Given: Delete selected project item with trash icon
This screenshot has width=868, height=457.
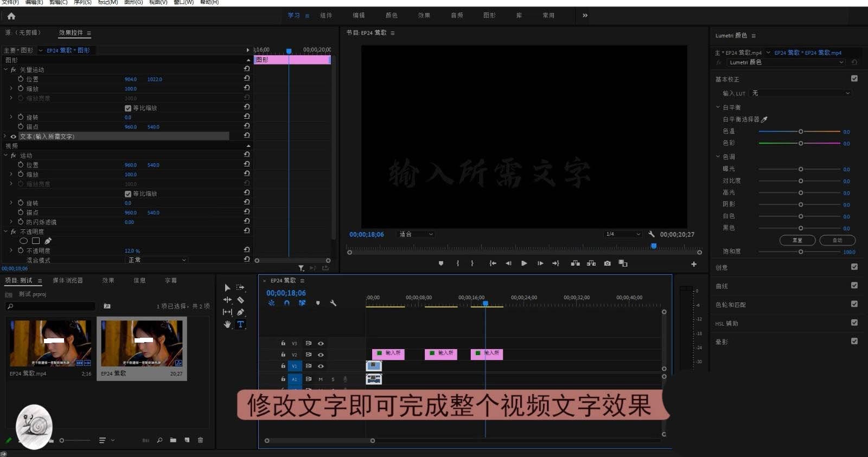Looking at the screenshot, I should pos(200,440).
